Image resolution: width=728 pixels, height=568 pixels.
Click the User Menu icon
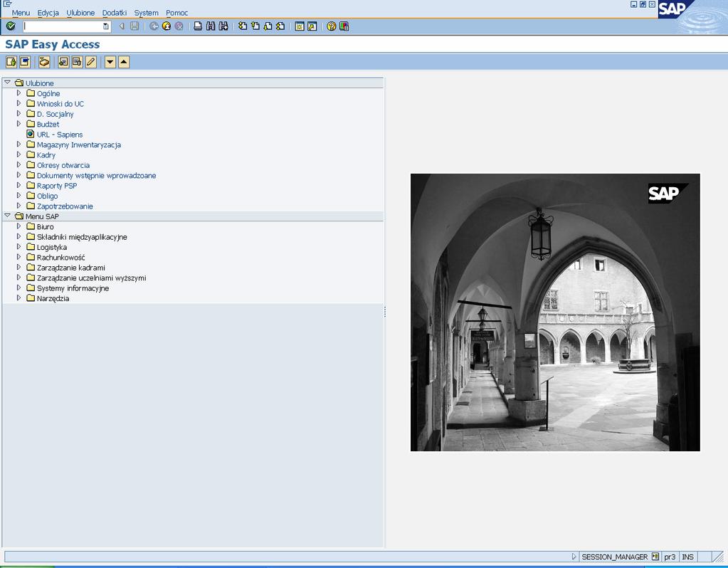[11, 62]
